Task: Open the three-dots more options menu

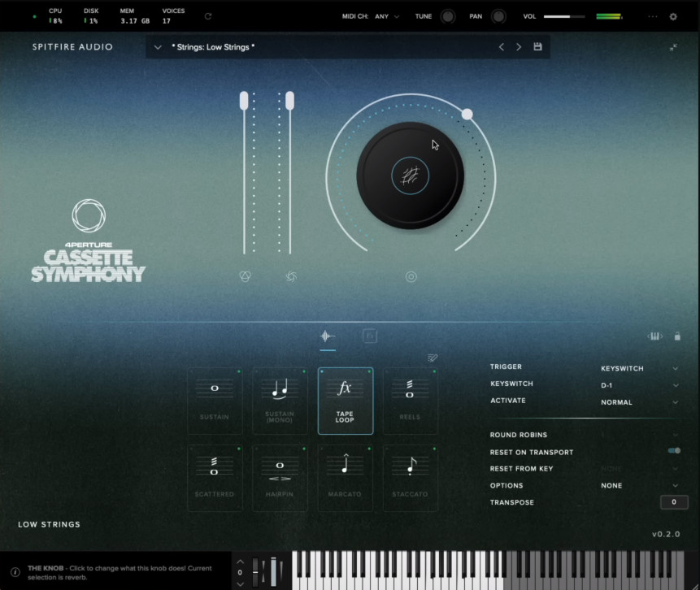Action: coord(653,16)
